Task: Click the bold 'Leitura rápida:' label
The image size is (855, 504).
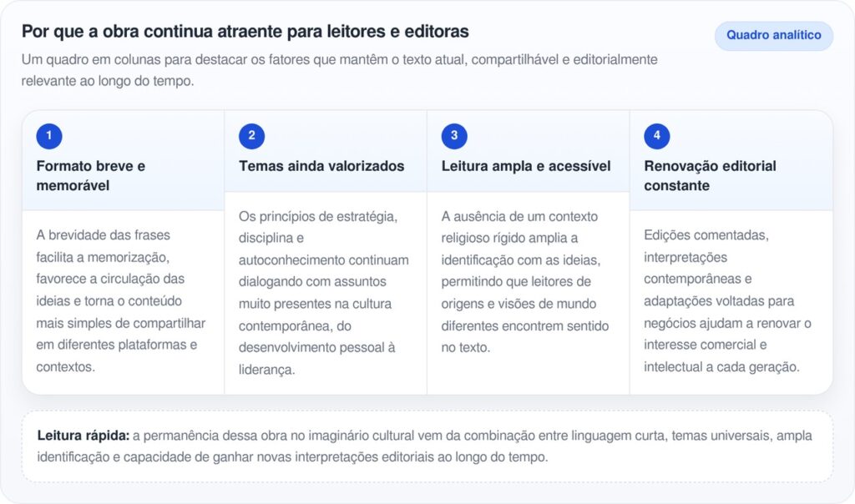Action: point(83,436)
